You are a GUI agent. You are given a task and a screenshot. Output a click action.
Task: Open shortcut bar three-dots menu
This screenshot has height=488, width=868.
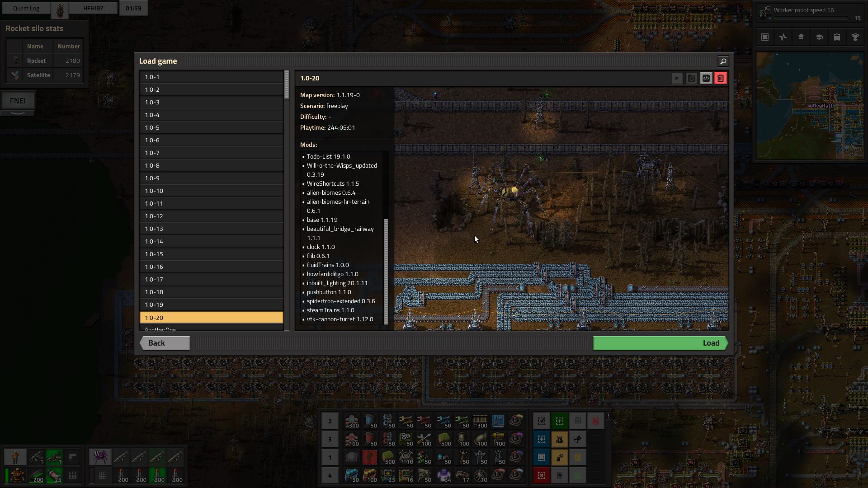(609, 416)
